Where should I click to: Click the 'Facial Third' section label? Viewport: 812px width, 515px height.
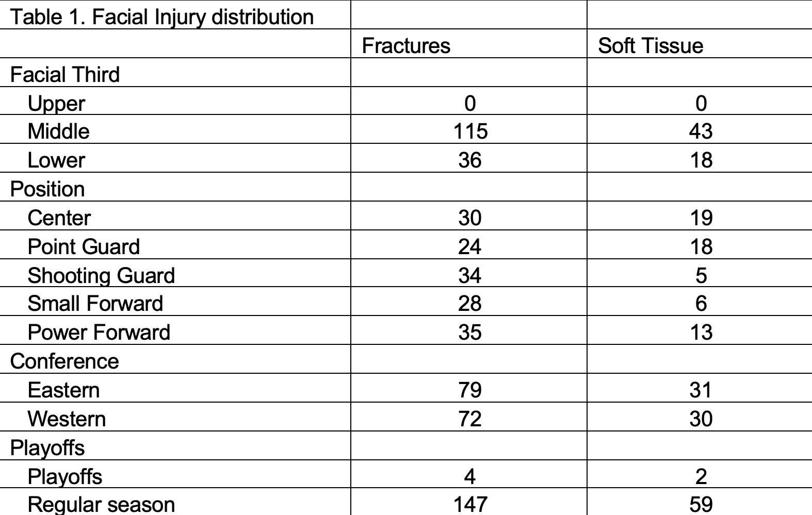(x=65, y=75)
